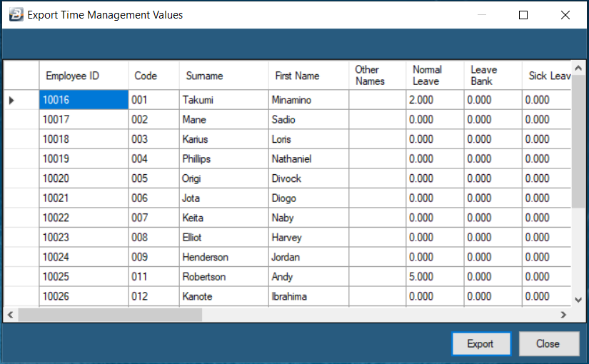Click first name cell Ibrahima
Screen dimensions: 589x364
click(308, 296)
